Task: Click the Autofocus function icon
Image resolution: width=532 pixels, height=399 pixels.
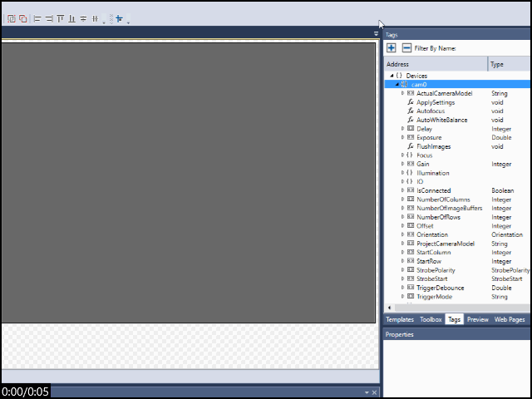Action: [x=410, y=111]
